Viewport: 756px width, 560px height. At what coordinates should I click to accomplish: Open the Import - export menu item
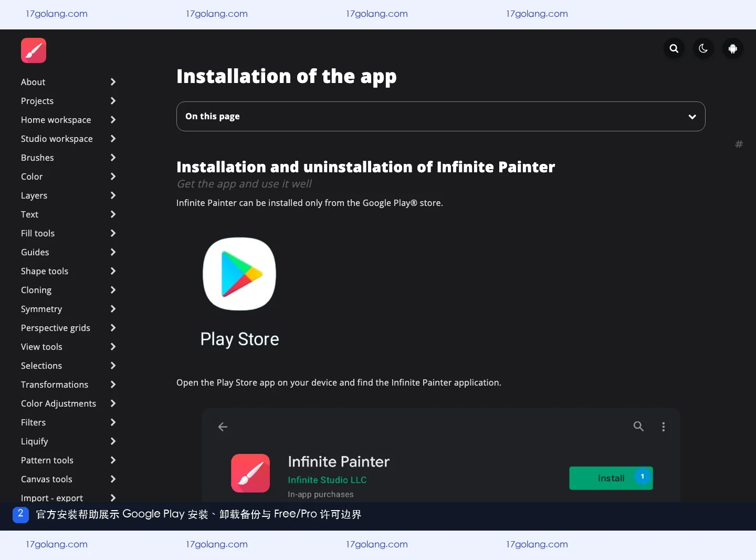click(x=52, y=497)
